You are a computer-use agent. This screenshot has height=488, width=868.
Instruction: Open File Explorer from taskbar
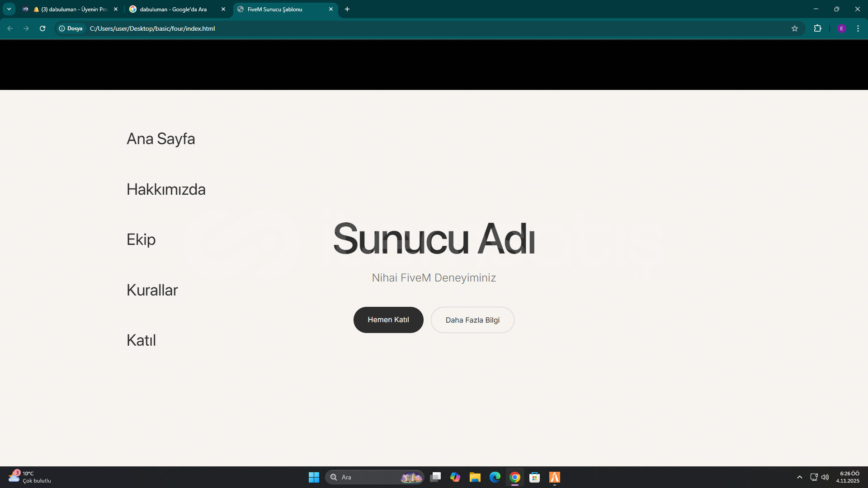pyautogui.click(x=475, y=477)
